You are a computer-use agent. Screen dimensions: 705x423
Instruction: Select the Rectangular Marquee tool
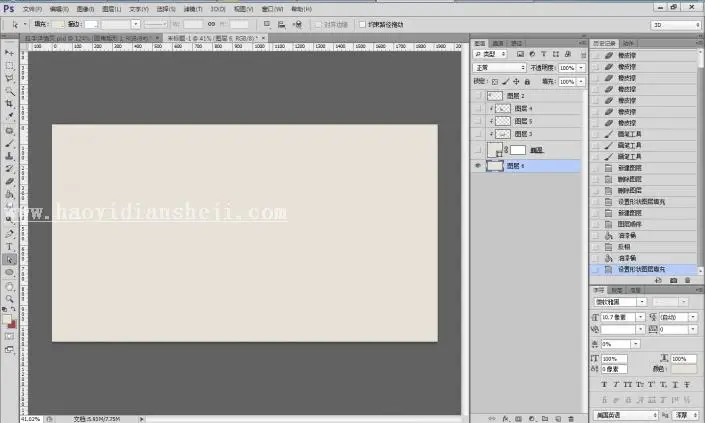click(x=9, y=66)
